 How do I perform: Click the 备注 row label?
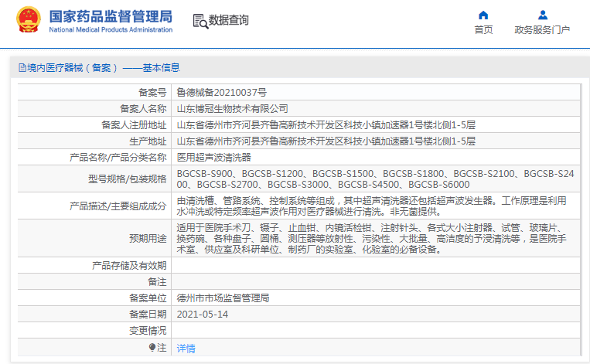click(157, 282)
